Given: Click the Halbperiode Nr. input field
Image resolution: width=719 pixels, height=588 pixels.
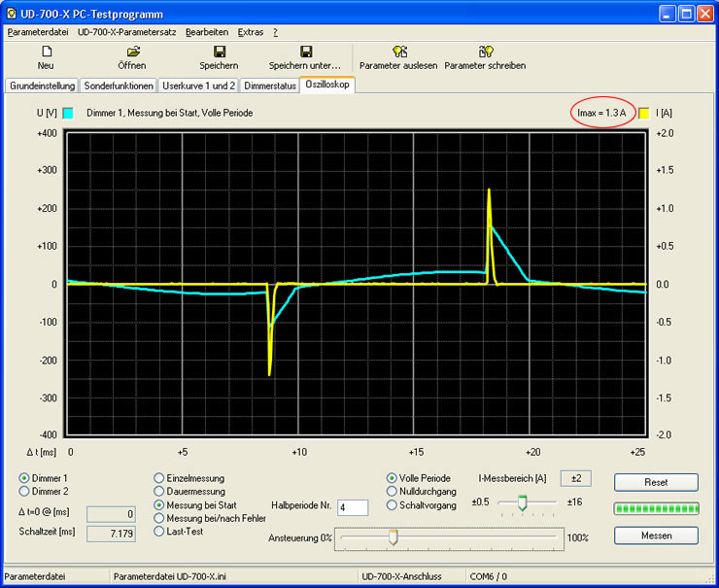Looking at the screenshot, I should point(354,506).
